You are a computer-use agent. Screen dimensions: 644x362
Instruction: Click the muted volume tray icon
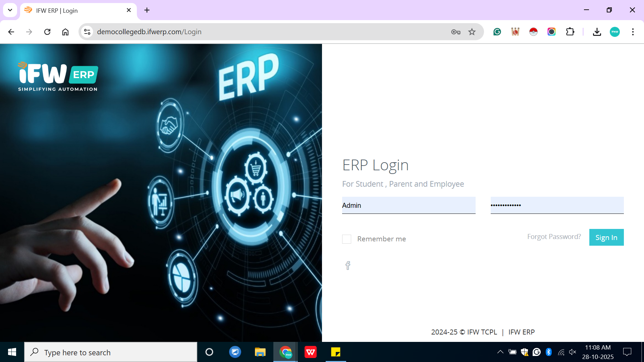[573, 352]
